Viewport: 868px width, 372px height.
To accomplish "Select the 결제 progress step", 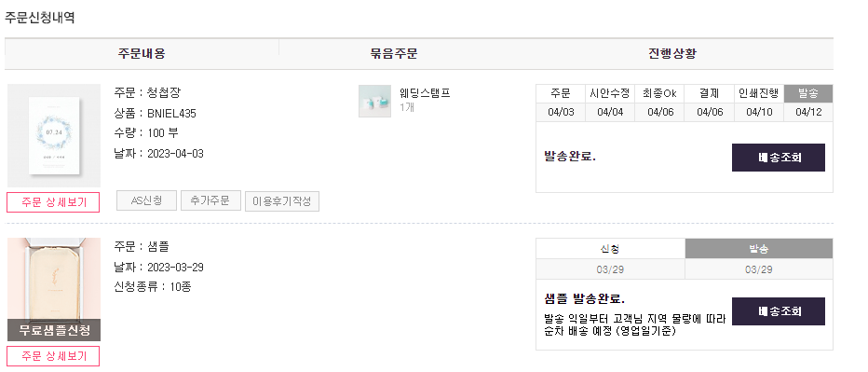I will (709, 93).
